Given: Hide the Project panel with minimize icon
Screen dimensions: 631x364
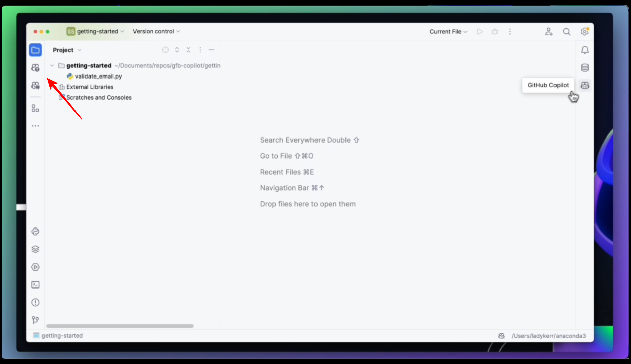Looking at the screenshot, I should 211,50.
